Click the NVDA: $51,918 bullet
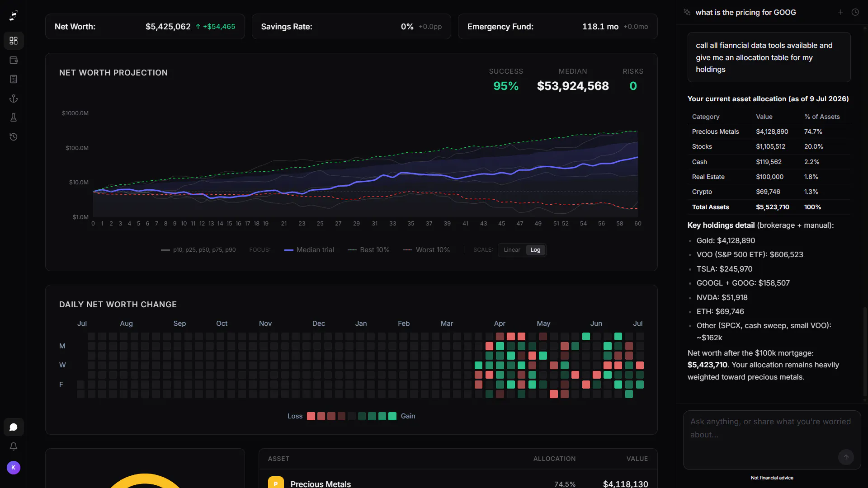This screenshot has height=488, width=868. 722,297
